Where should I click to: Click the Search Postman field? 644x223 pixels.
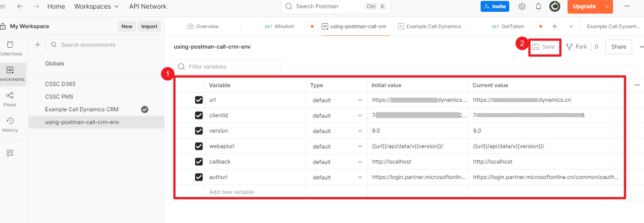[336, 6]
